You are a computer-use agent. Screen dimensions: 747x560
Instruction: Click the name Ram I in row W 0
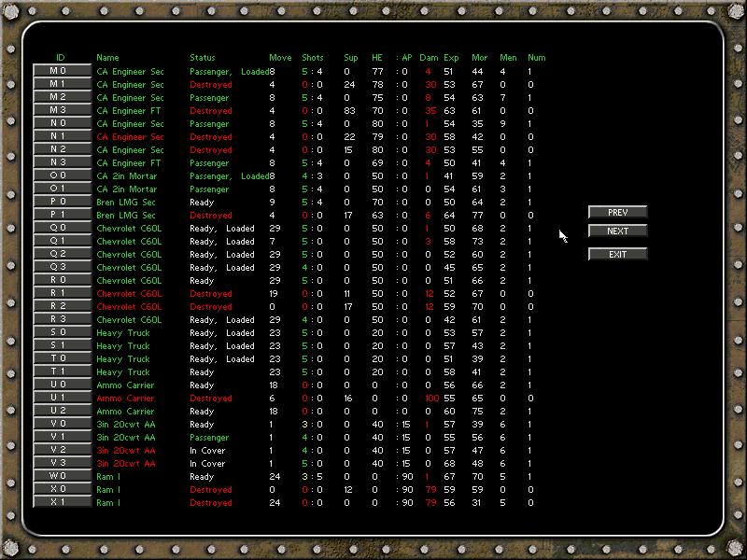108,477
